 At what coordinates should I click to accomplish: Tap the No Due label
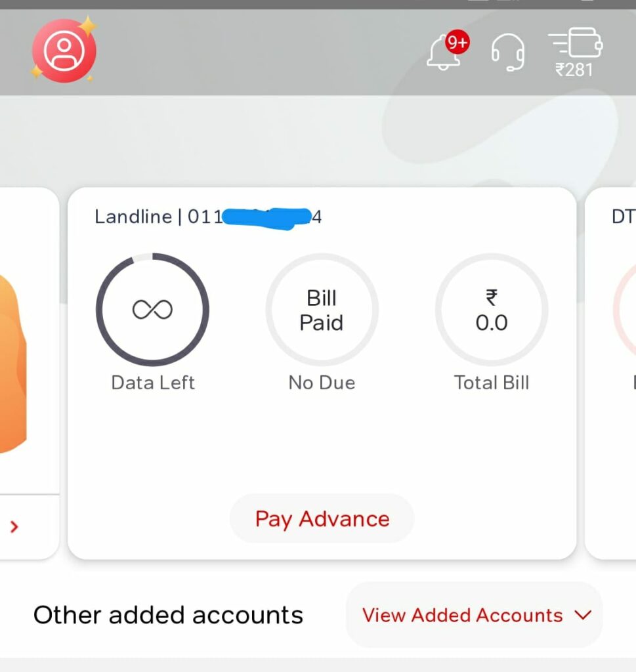coord(322,383)
